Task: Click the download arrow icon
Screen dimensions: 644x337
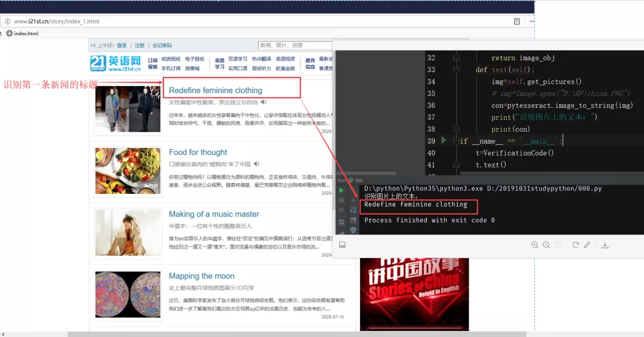Action: (x=605, y=245)
